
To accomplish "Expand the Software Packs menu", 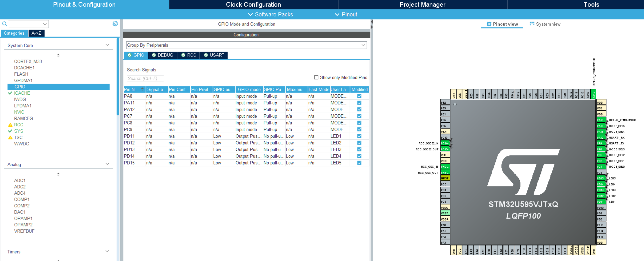I will (270, 14).
